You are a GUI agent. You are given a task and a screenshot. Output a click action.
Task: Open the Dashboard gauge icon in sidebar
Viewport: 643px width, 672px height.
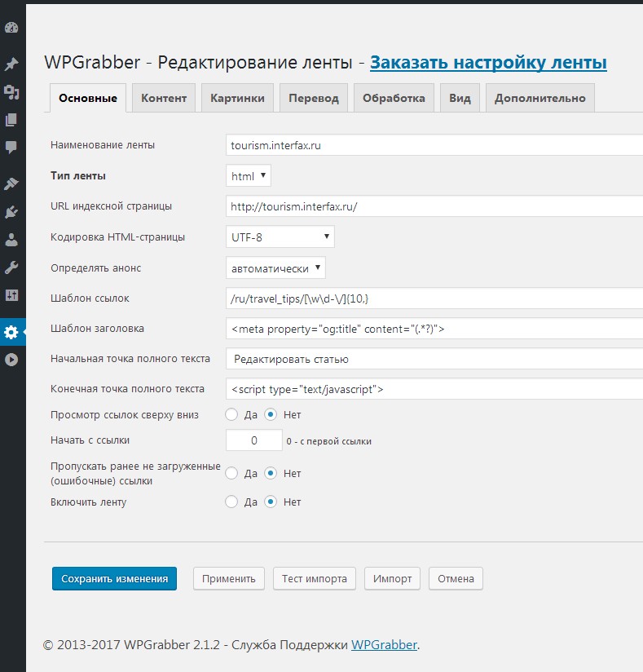coord(11,28)
